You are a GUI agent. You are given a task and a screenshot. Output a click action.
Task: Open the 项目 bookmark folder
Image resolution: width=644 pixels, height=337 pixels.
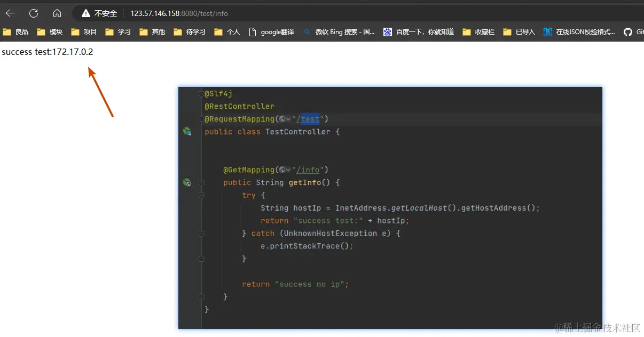(x=84, y=32)
